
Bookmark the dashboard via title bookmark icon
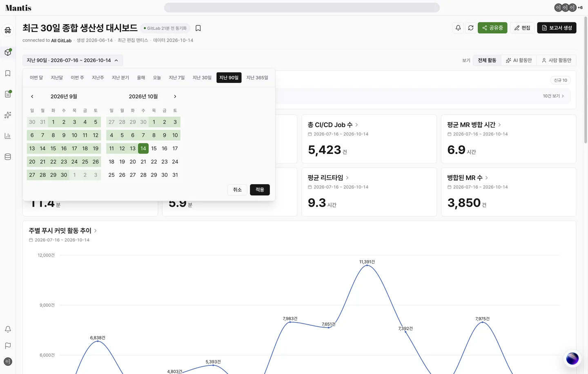tap(198, 28)
